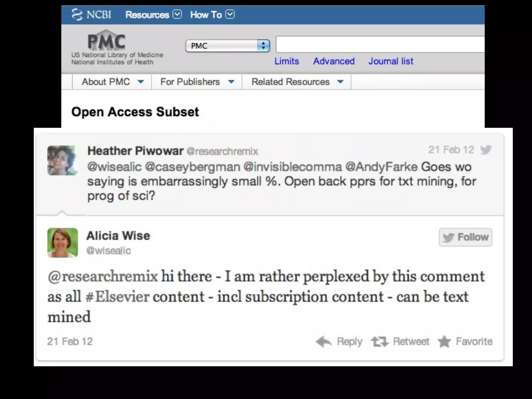Click the Retweet arrows icon
The height and width of the screenshot is (399, 532).
coord(380,342)
